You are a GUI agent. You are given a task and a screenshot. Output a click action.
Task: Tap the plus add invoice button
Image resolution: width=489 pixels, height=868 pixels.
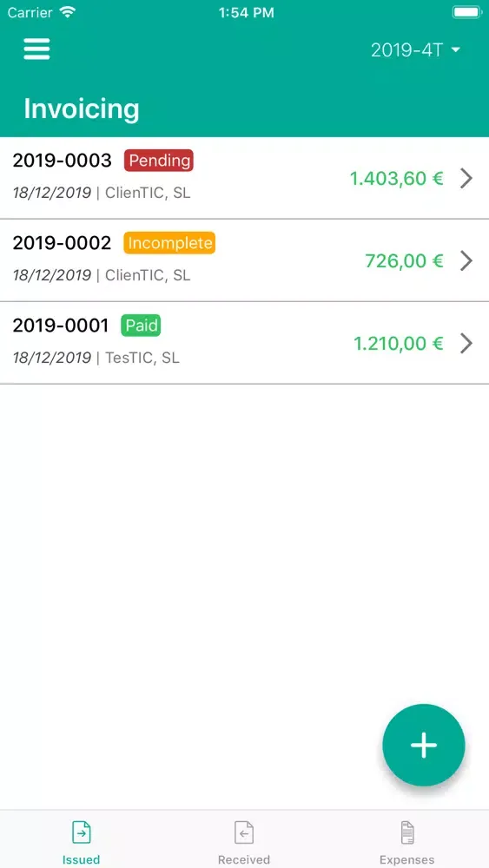[424, 745]
